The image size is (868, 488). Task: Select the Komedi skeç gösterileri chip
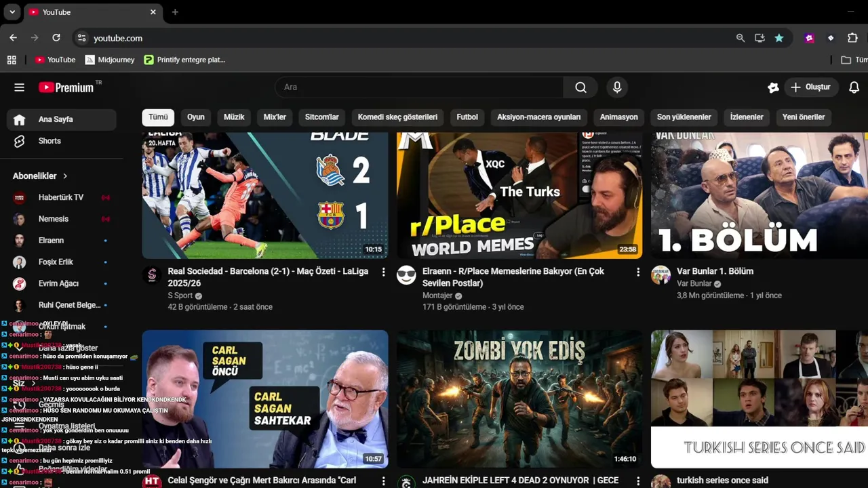(x=397, y=117)
